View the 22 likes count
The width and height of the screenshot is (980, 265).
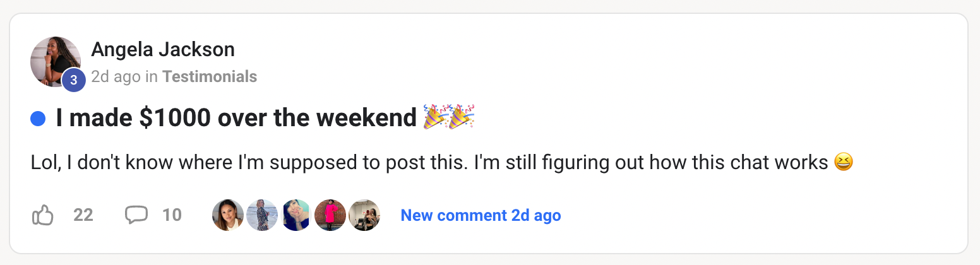point(83,215)
